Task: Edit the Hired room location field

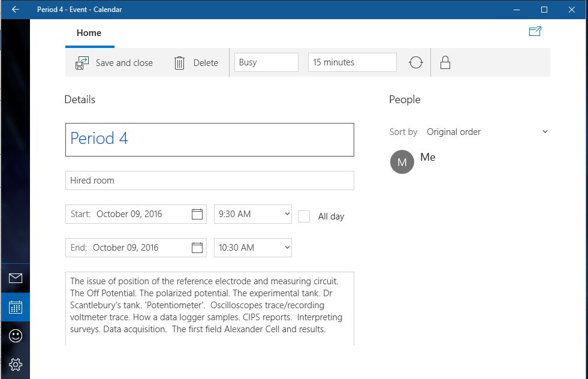Action: [210, 181]
